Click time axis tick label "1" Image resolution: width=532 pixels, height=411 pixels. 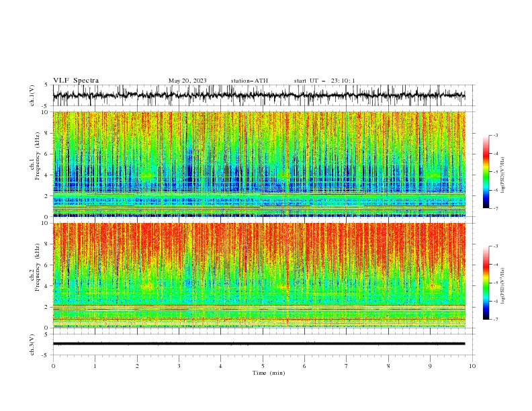click(x=95, y=366)
